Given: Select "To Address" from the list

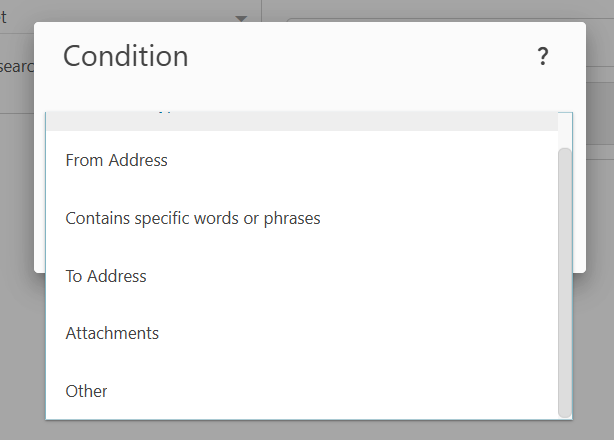Looking at the screenshot, I should (x=106, y=276).
